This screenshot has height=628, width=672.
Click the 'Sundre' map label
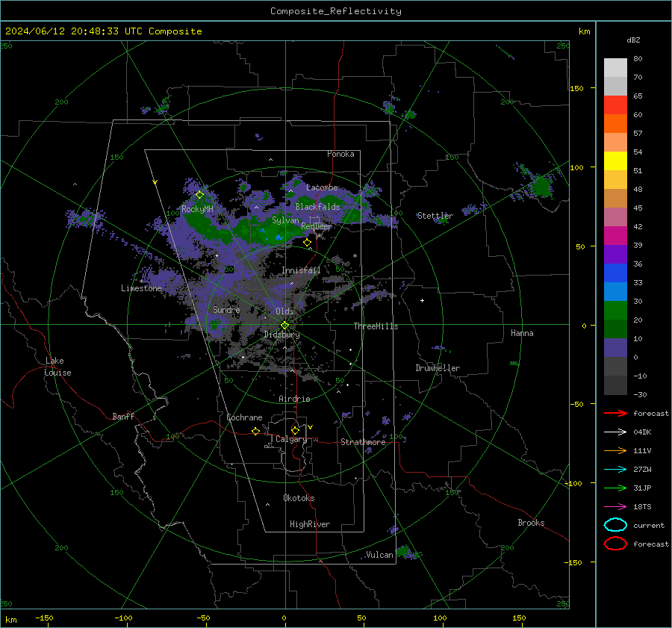(226, 309)
